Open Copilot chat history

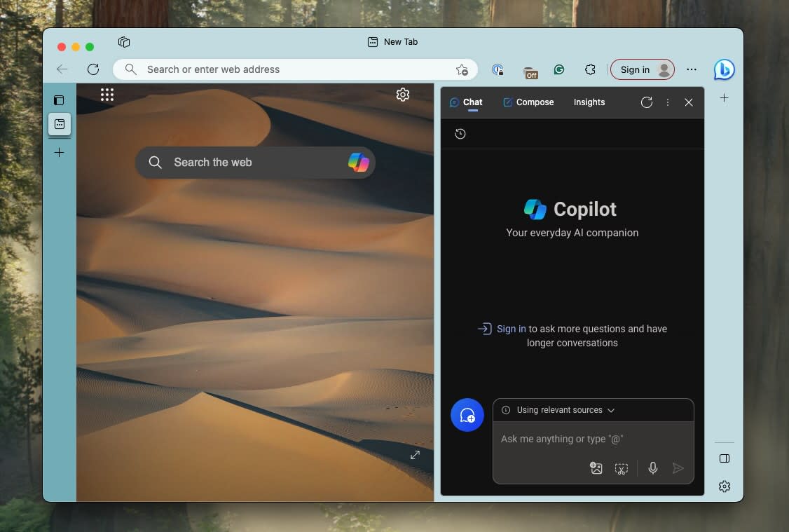[460, 134]
